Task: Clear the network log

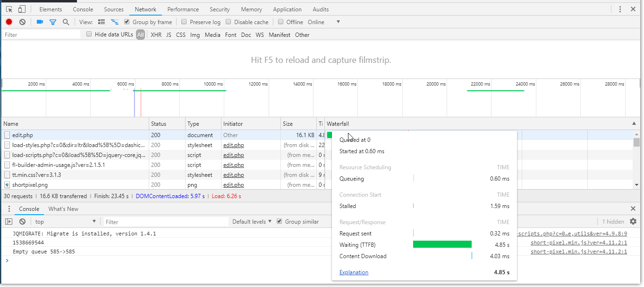Action: [22, 22]
